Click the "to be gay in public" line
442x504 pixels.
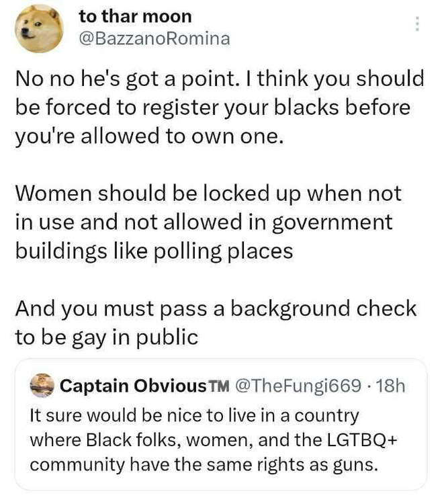pos(107,337)
